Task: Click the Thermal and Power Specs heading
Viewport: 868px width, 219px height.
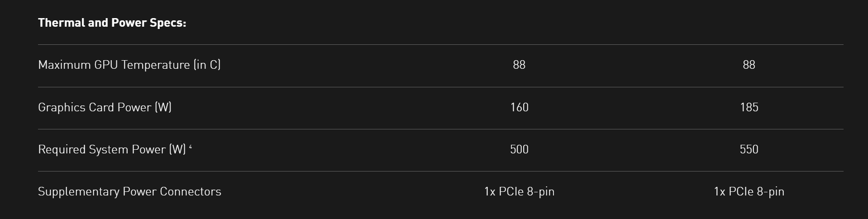Action: pos(112,23)
